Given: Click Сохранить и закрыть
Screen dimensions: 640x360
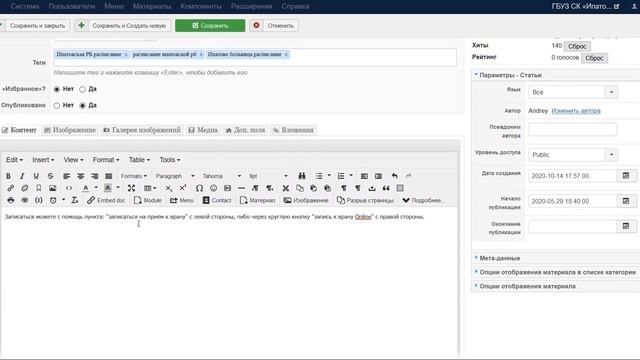Looking at the screenshot, I should 35,26.
